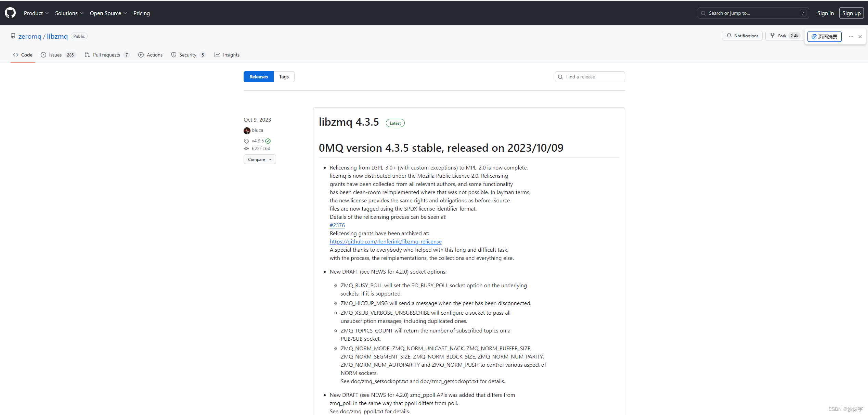Open the libzmq-relicense archive link

(x=385, y=241)
